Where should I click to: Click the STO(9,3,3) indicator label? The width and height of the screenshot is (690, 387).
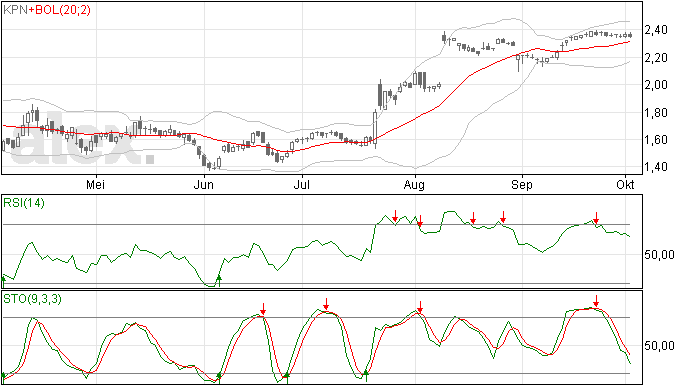[x=32, y=299]
